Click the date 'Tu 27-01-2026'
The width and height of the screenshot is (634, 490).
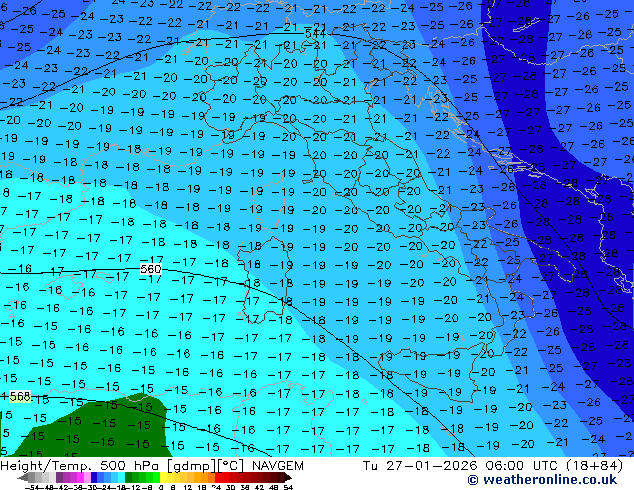pyautogui.click(x=421, y=466)
